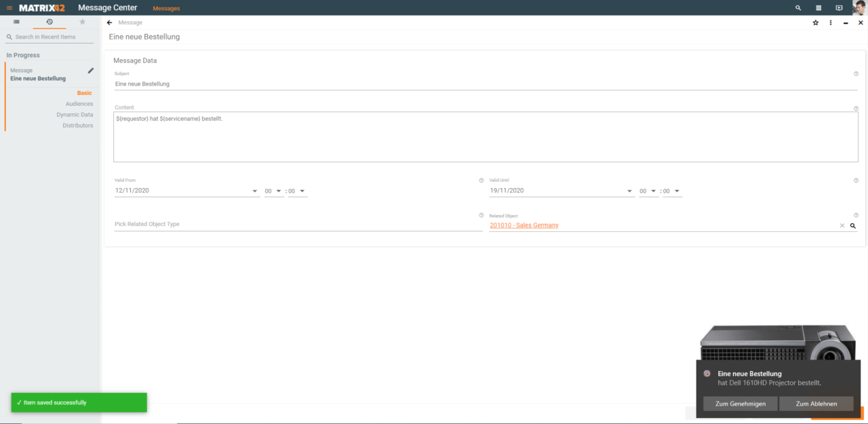
Task: Click the pencil edit icon beside Message
Action: [x=91, y=71]
